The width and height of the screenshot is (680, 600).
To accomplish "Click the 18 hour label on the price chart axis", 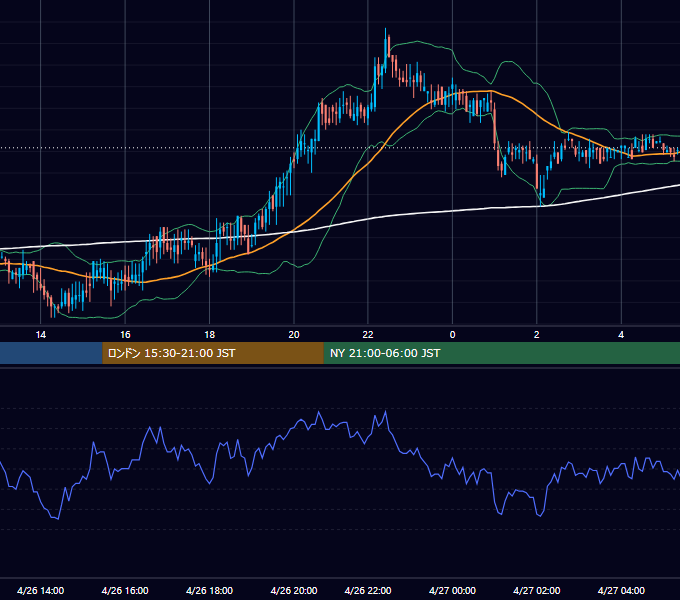I will point(209,335).
